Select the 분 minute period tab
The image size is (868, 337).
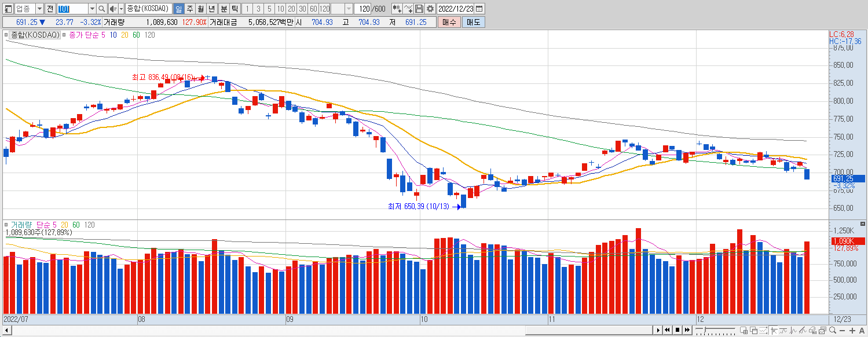click(x=224, y=9)
